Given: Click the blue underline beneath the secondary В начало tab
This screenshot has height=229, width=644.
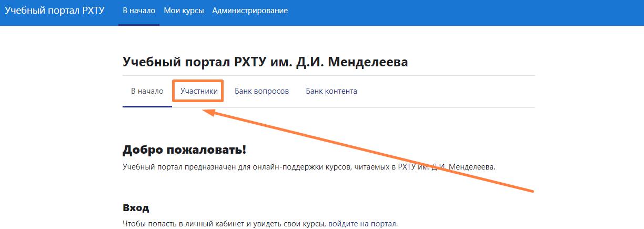Looking at the screenshot, I should pyautogui.click(x=147, y=106).
